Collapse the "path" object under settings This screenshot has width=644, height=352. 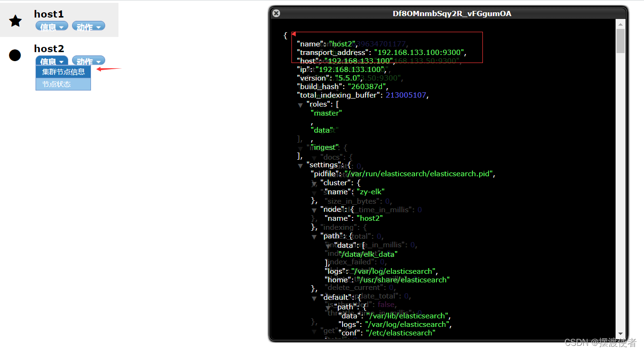click(x=314, y=236)
